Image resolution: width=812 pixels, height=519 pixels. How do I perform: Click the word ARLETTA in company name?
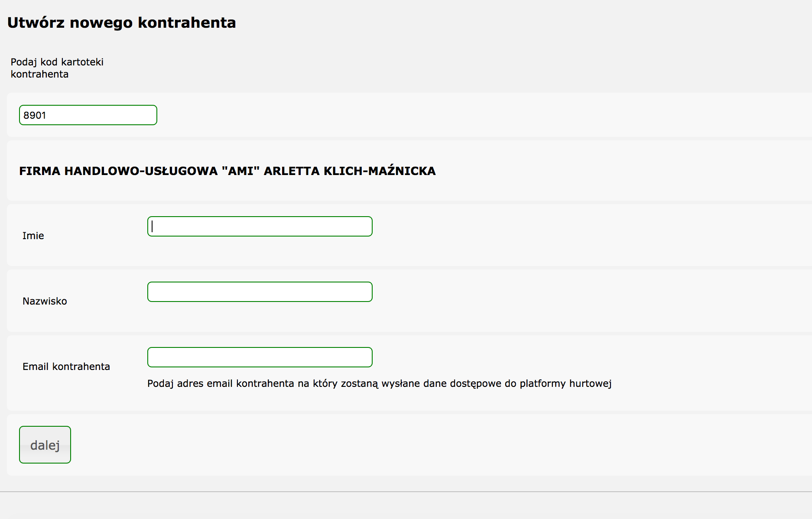(292, 171)
